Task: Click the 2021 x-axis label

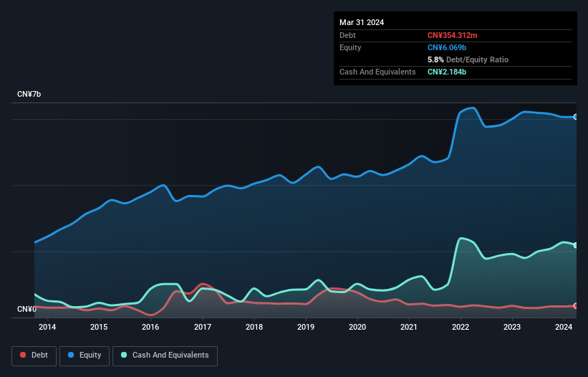Action: click(x=409, y=327)
